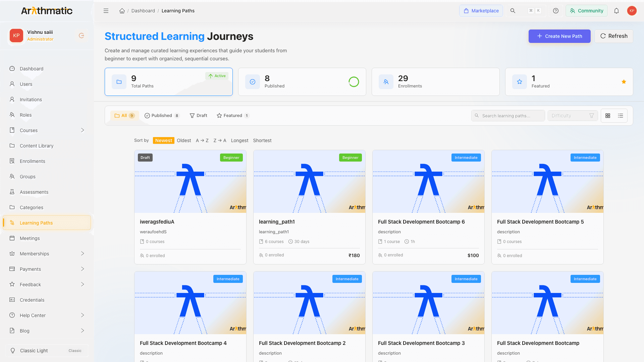Screen dimensions: 644x362
Task: Switch to grid view layout
Action: tap(608, 116)
